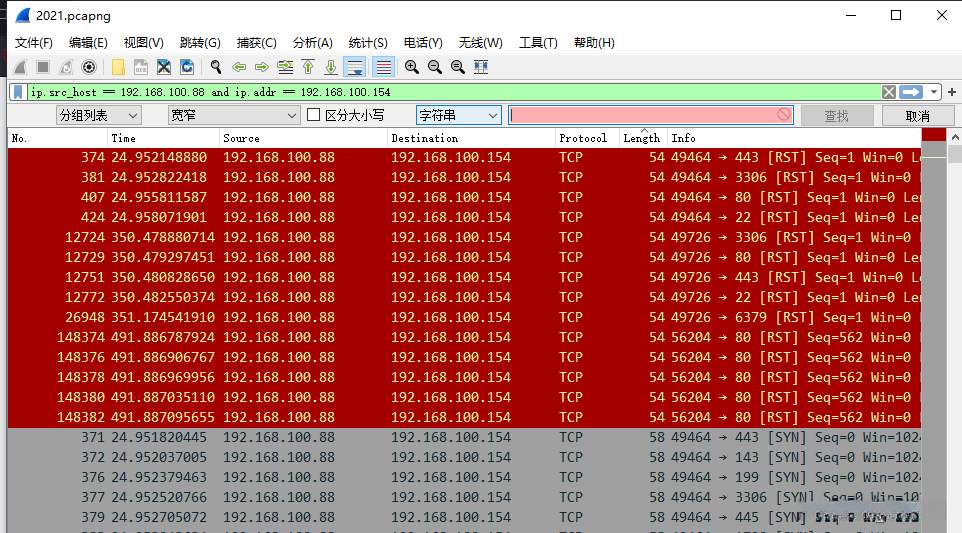Stop the running capture
This screenshot has height=533, width=962.
(x=42, y=67)
